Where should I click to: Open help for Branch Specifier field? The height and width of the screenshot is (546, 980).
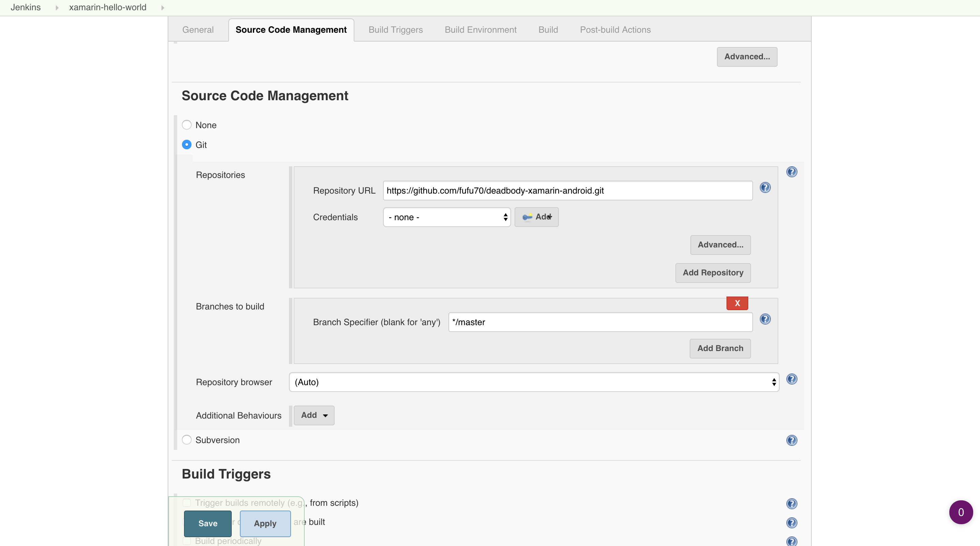coord(765,319)
